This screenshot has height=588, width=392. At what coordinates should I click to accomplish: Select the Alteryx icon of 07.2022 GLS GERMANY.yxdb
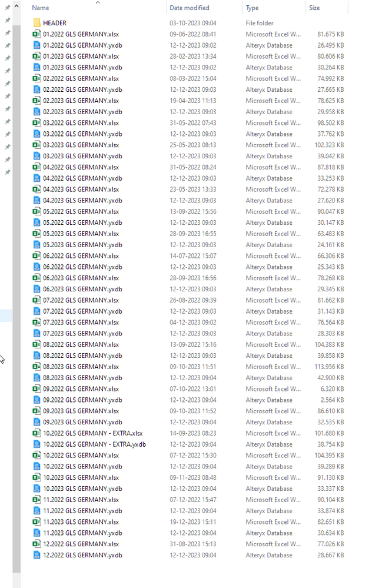pyautogui.click(x=36, y=311)
